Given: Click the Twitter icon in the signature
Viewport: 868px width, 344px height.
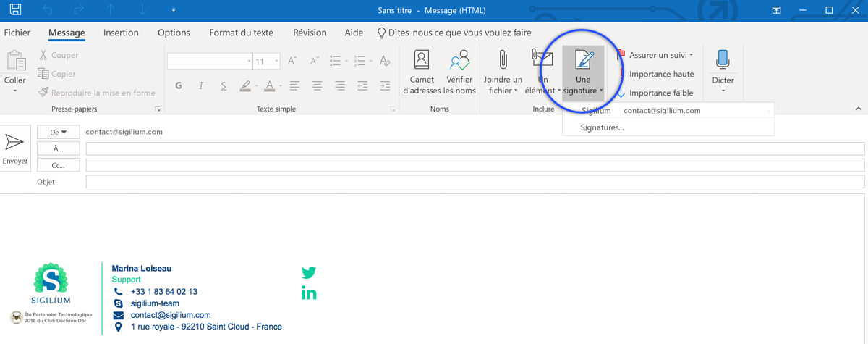Looking at the screenshot, I should [x=309, y=272].
